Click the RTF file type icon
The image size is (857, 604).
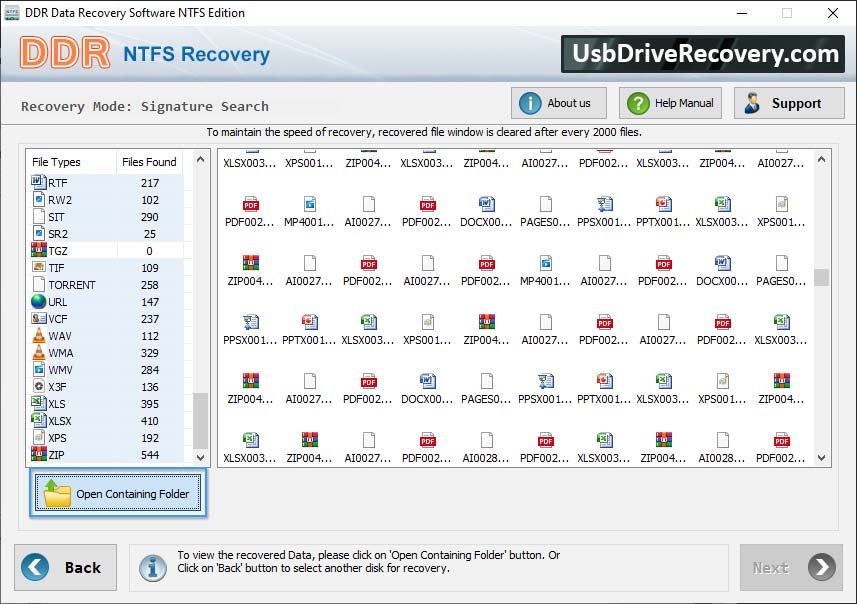coord(39,182)
